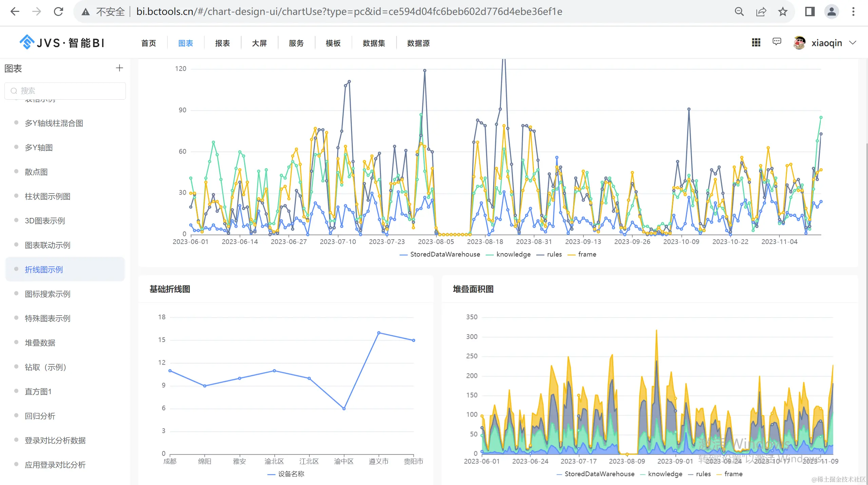Toggle knowledge series in top chart legend

coord(508,255)
